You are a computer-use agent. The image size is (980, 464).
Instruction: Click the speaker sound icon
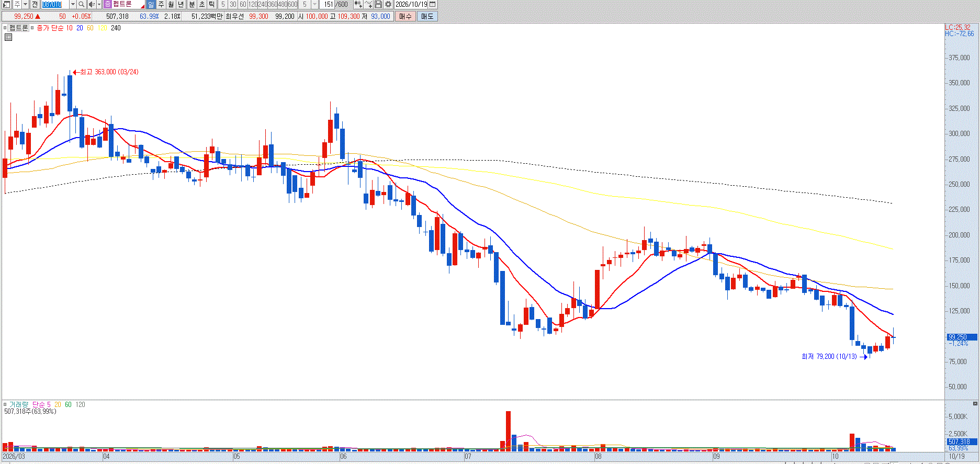(x=92, y=4)
